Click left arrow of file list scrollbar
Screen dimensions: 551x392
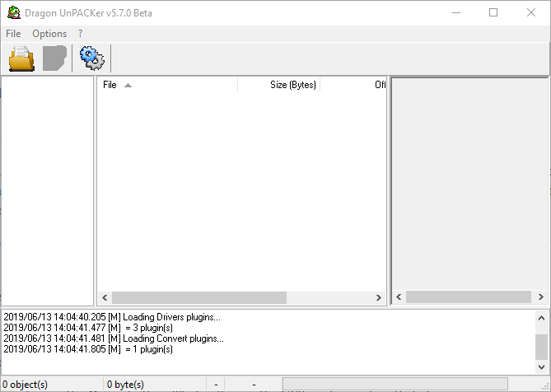(x=105, y=298)
